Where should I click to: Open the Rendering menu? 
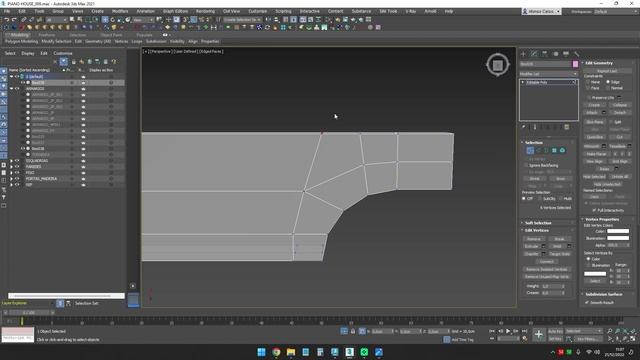pyautogui.click(x=205, y=11)
